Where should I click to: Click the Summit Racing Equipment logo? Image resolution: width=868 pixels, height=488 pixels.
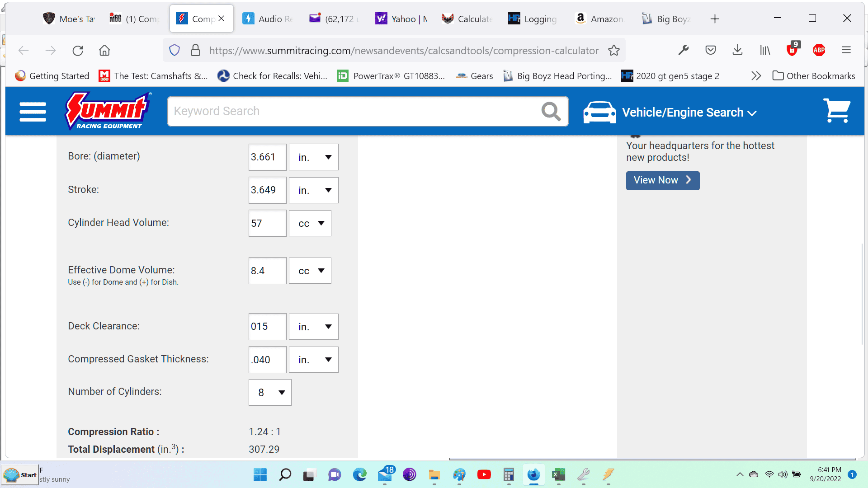pyautogui.click(x=108, y=111)
